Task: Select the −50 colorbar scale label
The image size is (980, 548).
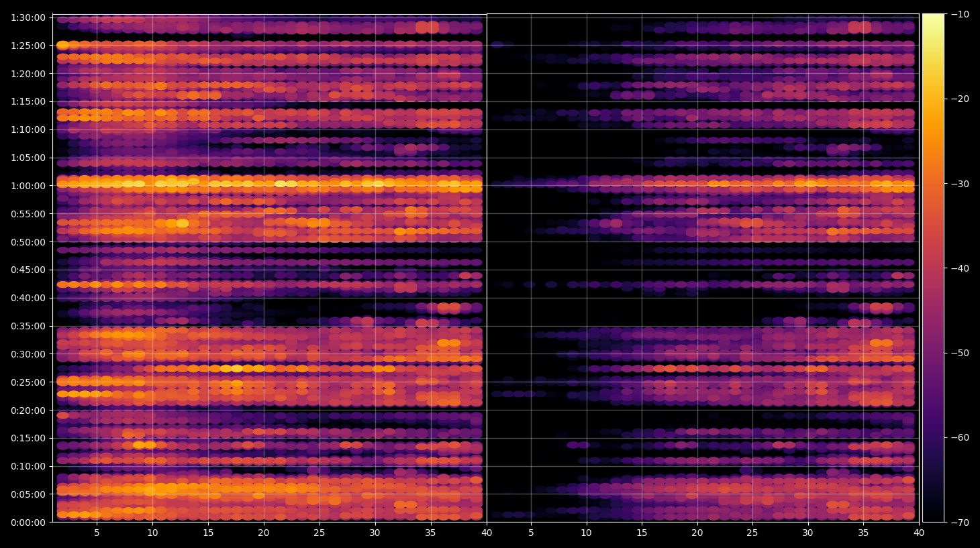Action: click(x=961, y=353)
